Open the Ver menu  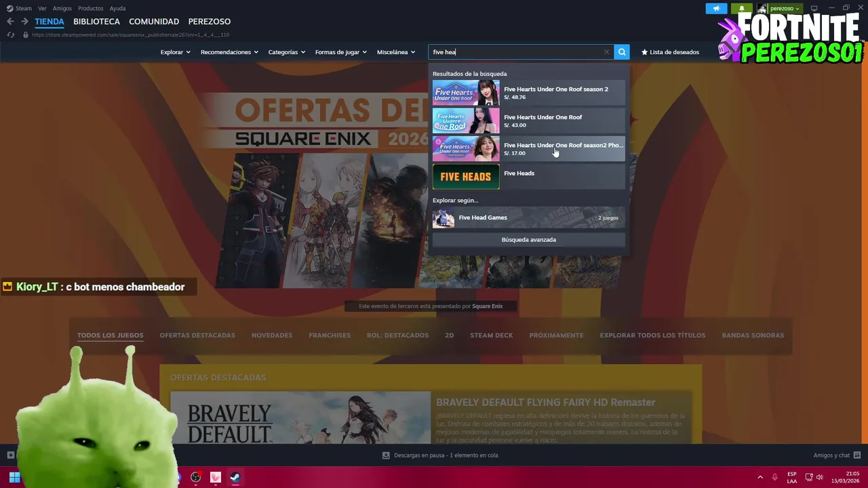click(x=42, y=8)
